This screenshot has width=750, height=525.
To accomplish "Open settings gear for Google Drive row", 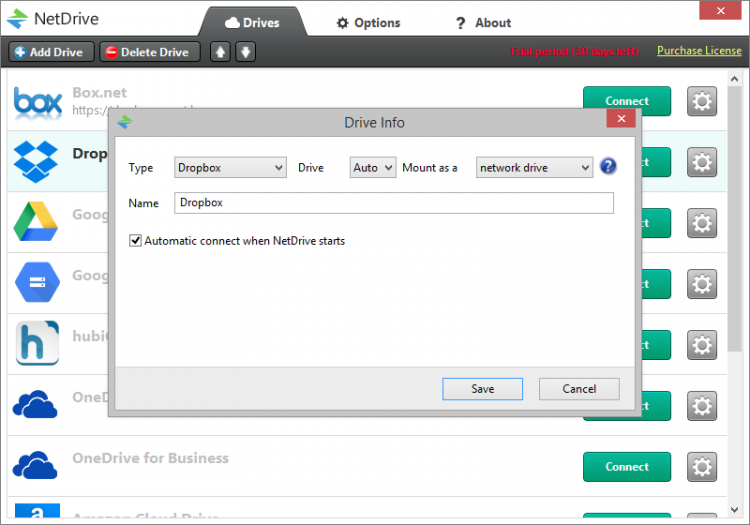I will point(702,223).
